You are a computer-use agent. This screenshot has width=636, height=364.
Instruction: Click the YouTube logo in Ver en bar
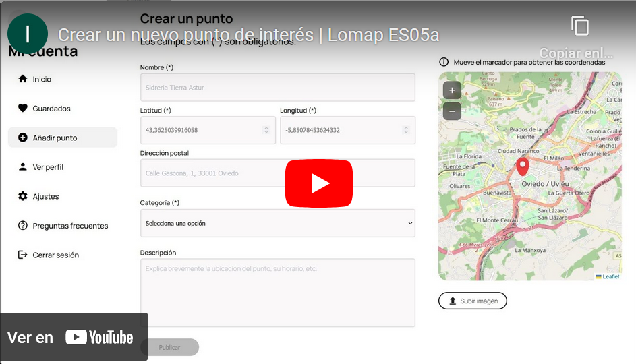[x=99, y=337]
